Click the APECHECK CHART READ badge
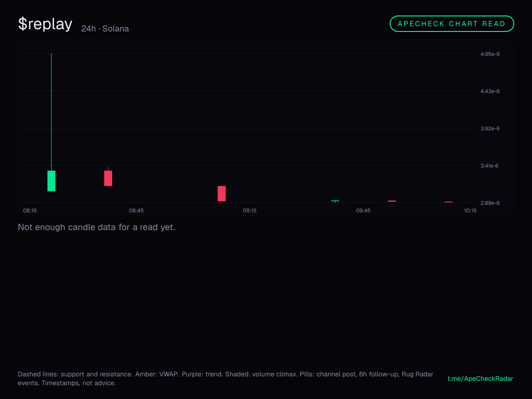The height and width of the screenshot is (399, 532). point(452,24)
